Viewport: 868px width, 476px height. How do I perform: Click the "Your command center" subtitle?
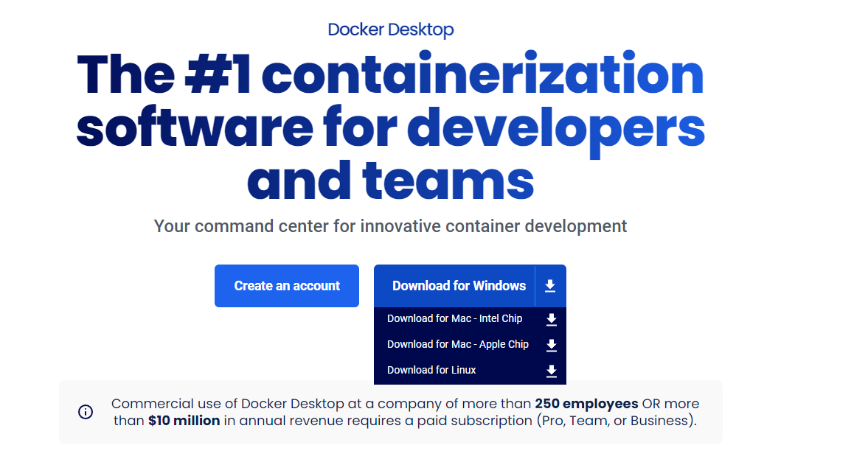click(x=390, y=226)
